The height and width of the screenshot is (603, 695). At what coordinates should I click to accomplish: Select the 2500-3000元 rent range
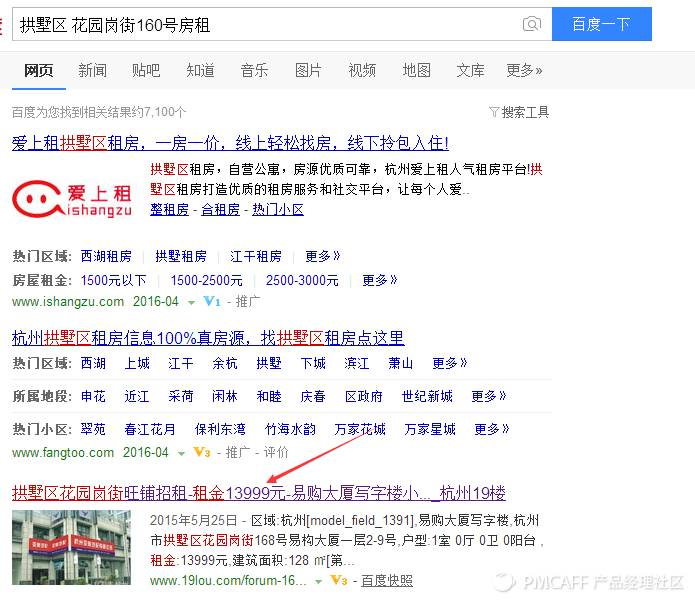coord(302,280)
